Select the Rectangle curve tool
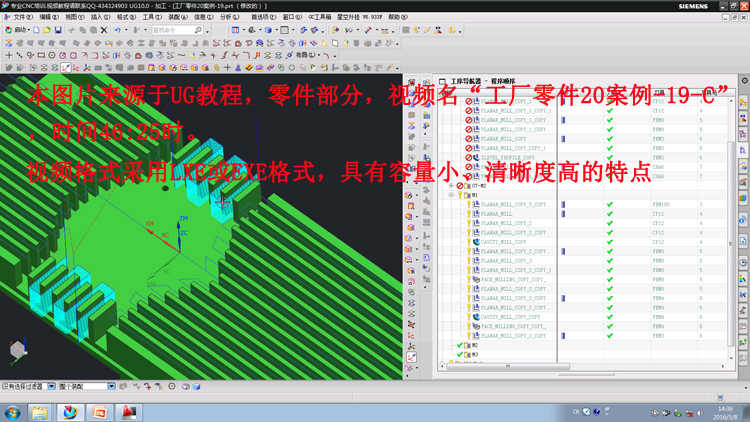Screen dimensions: 750x422 (41, 56)
